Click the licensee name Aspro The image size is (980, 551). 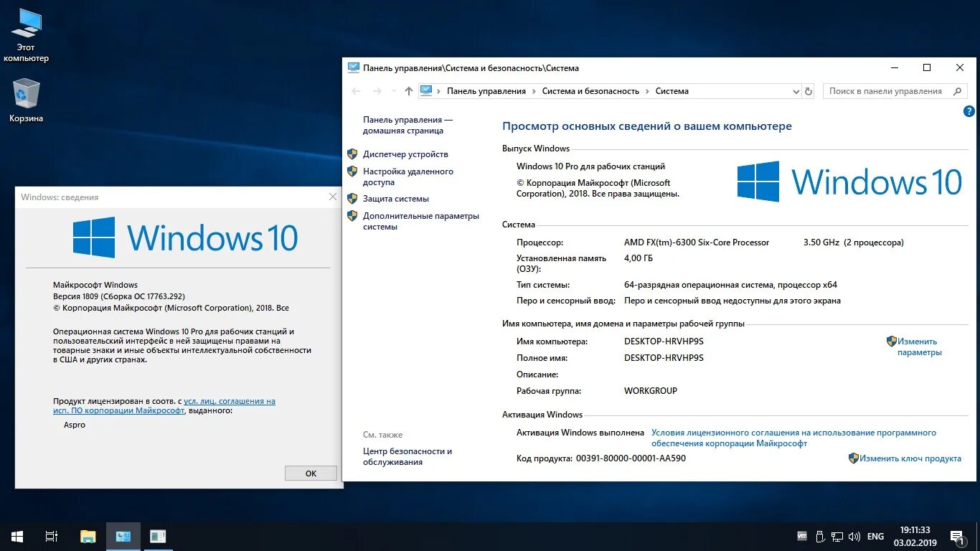coord(75,425)
